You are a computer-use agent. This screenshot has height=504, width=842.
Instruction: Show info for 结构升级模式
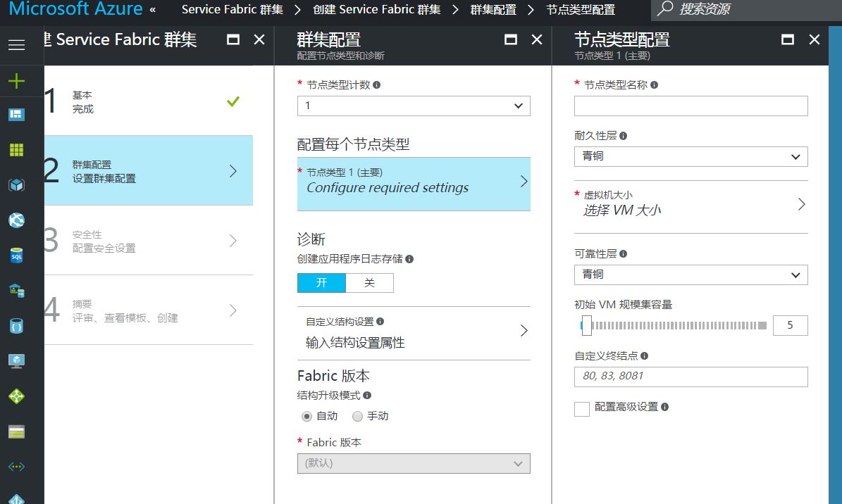(x=367, y=395)
